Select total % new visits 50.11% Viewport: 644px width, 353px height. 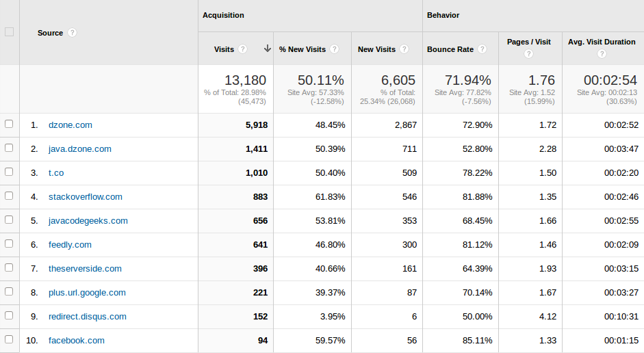pyautogui.click(x=321, y=80)
